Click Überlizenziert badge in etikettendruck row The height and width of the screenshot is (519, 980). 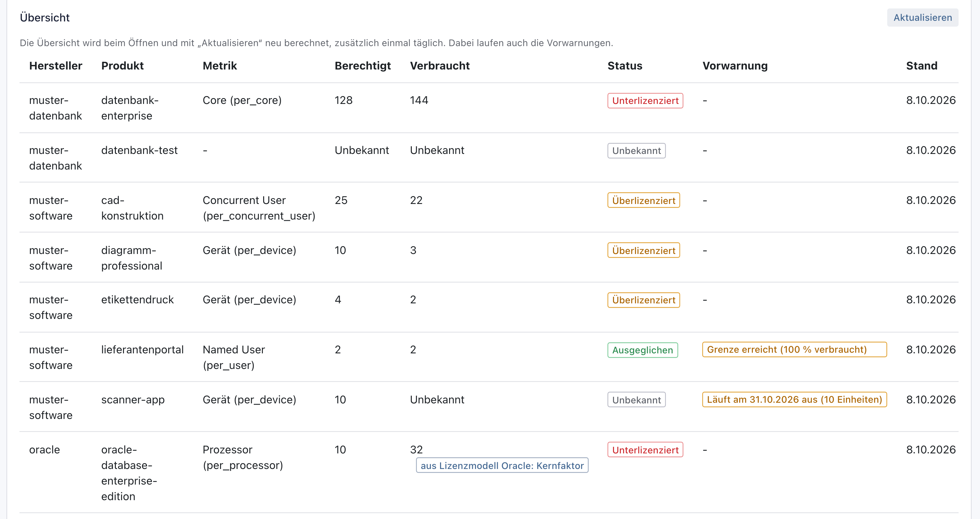pos(644,300)
